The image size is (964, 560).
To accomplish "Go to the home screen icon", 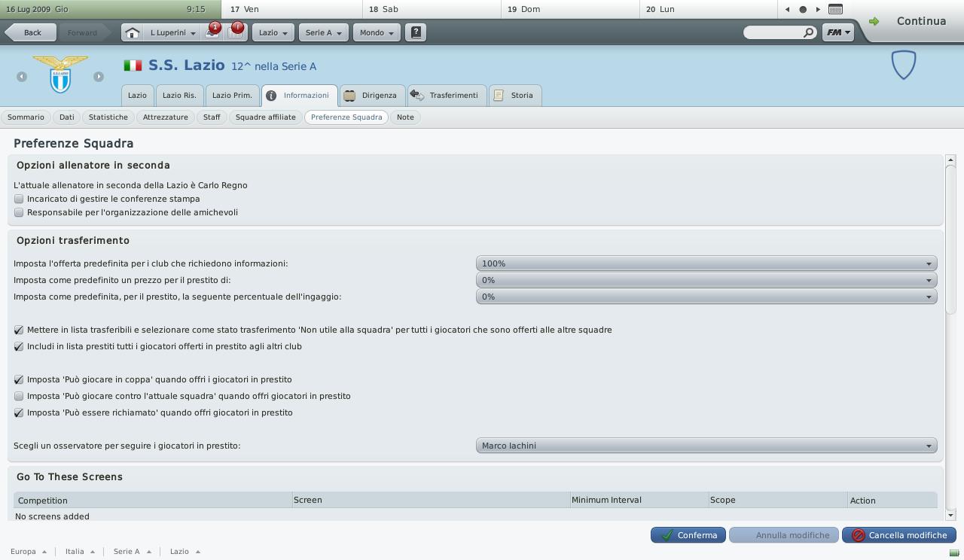I will pyautogui.click(x=132, y=32).
